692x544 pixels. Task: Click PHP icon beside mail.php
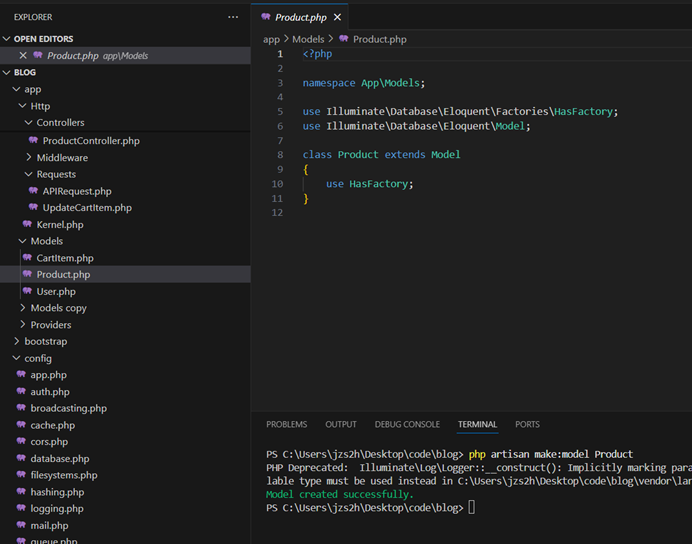click(21, 525)
